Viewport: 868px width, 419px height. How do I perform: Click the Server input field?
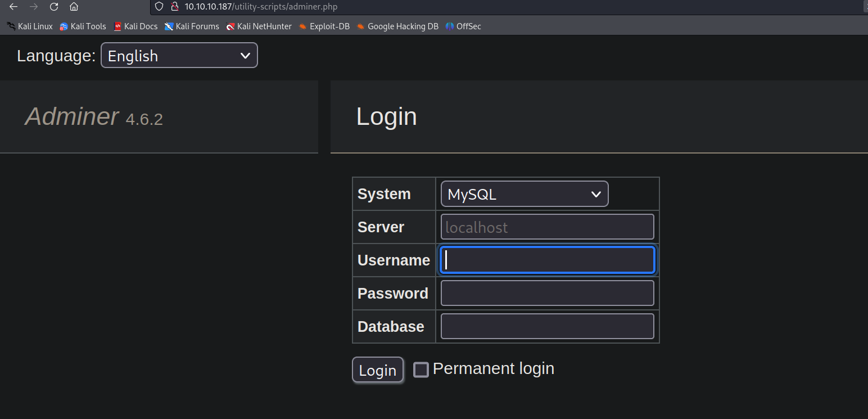[547, 227]
